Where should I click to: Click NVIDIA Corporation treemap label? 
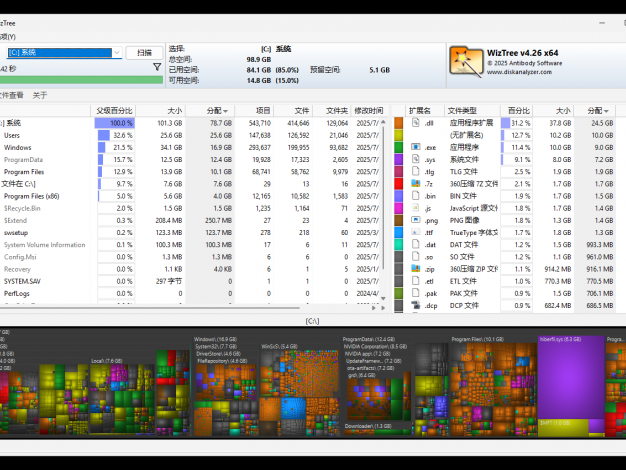pyautogui.click(x=376, y=346)
